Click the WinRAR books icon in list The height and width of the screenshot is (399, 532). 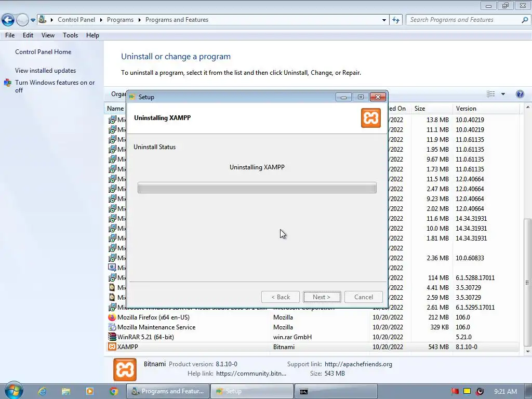[112, 337]
